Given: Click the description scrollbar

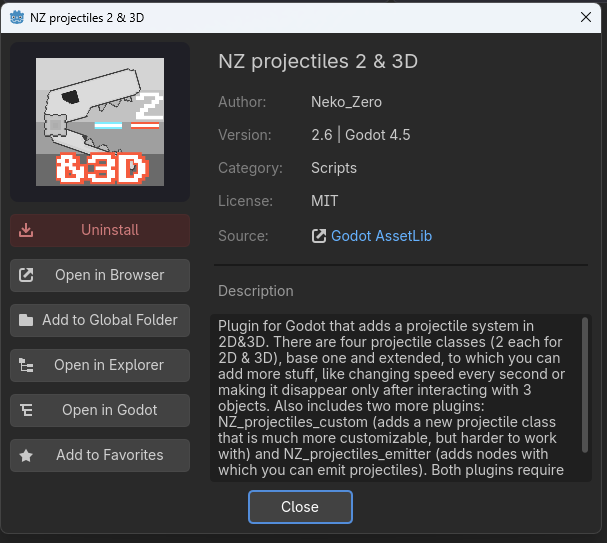Looking at the screenshot, I should point(585,385).
